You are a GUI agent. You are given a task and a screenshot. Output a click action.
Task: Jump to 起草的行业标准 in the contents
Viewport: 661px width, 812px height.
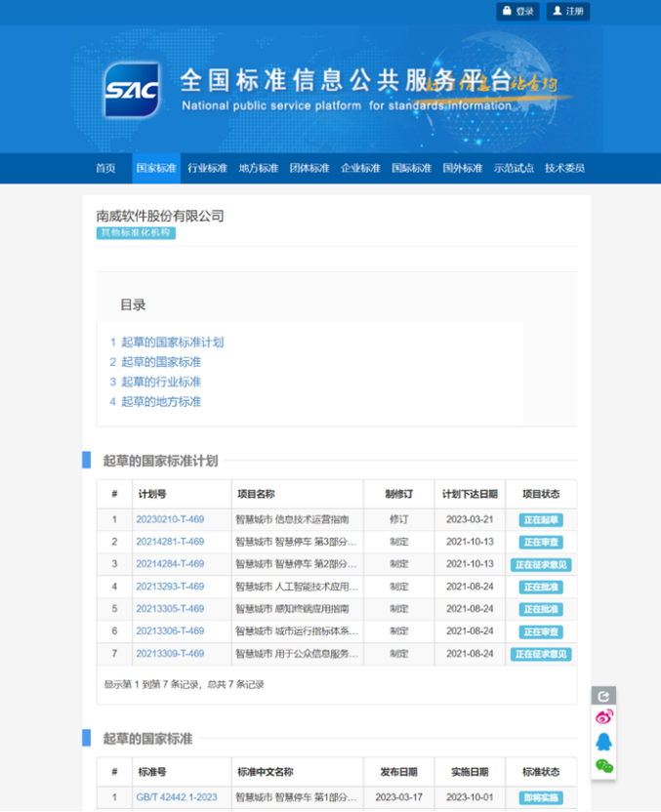click(x=161, y=382)
